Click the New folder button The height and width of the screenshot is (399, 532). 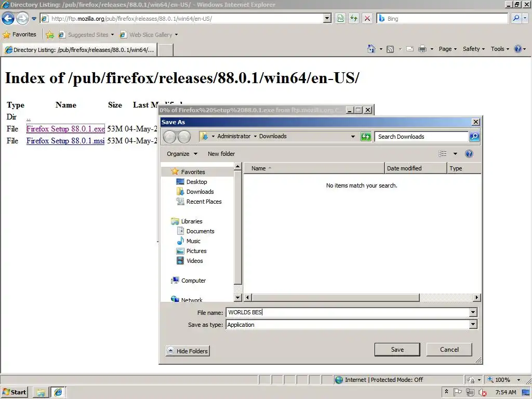221,154
